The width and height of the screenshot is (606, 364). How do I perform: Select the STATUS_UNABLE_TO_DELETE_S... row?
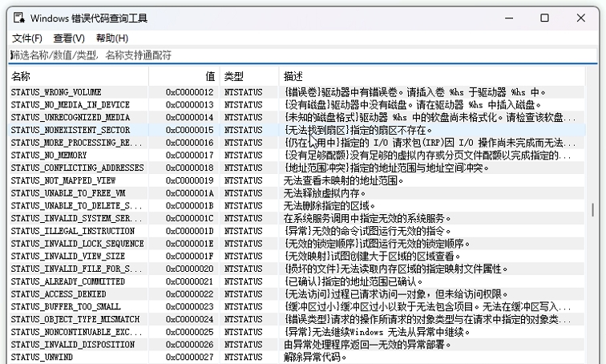(297, 205)
